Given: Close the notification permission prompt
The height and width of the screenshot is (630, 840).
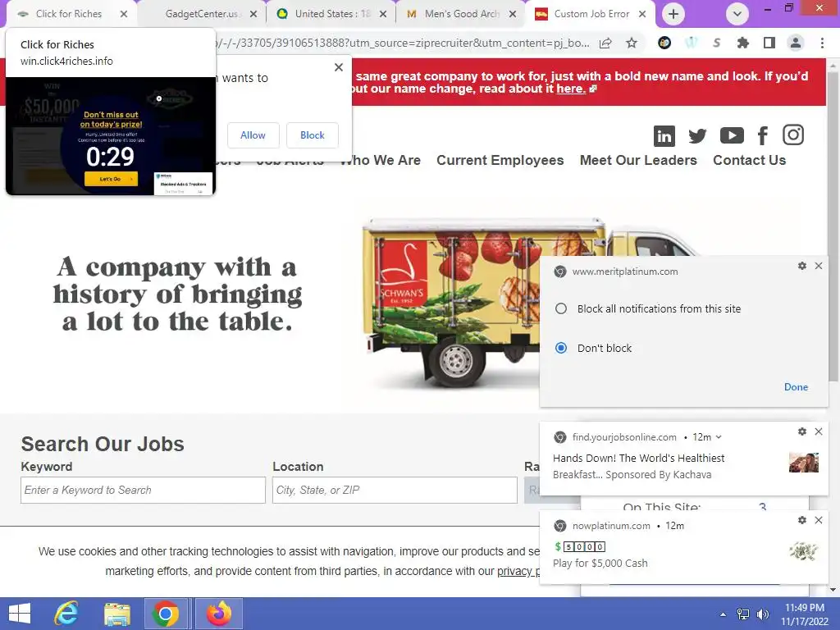Looking at the screenshot, I should [x=339, y=67].
